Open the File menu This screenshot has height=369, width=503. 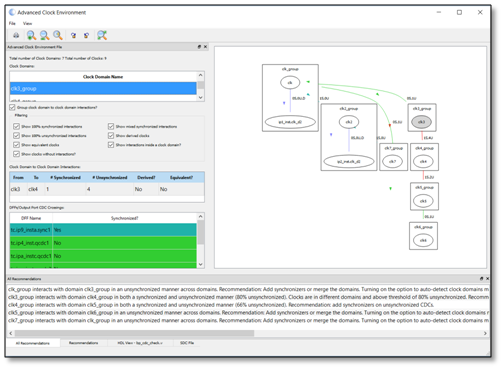[x=12, y=23]
